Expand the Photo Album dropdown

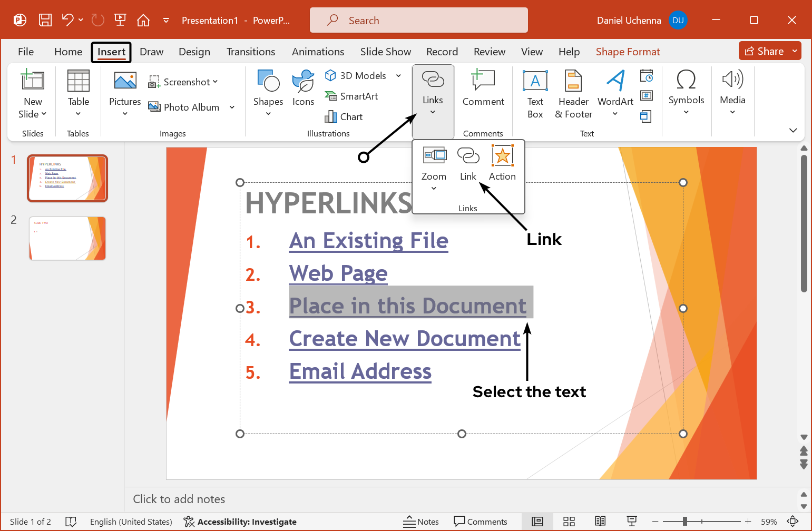pyautogui.click(x=232, y=107)
